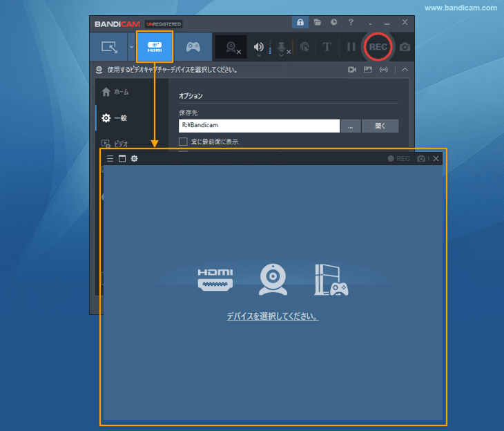Click the video camera icon in status bar
Viewport: 504px width, 431px height.
pos(352,70)
